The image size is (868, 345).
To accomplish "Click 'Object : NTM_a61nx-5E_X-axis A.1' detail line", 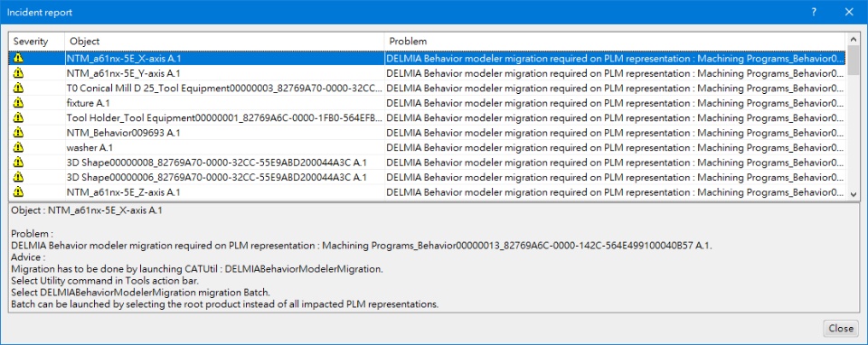I will (87, 210).
